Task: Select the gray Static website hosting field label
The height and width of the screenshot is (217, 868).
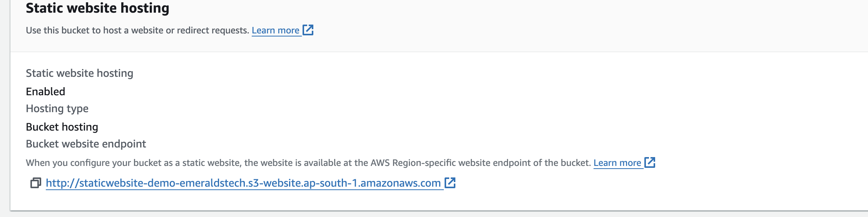Action: click(x=79, y=73)
